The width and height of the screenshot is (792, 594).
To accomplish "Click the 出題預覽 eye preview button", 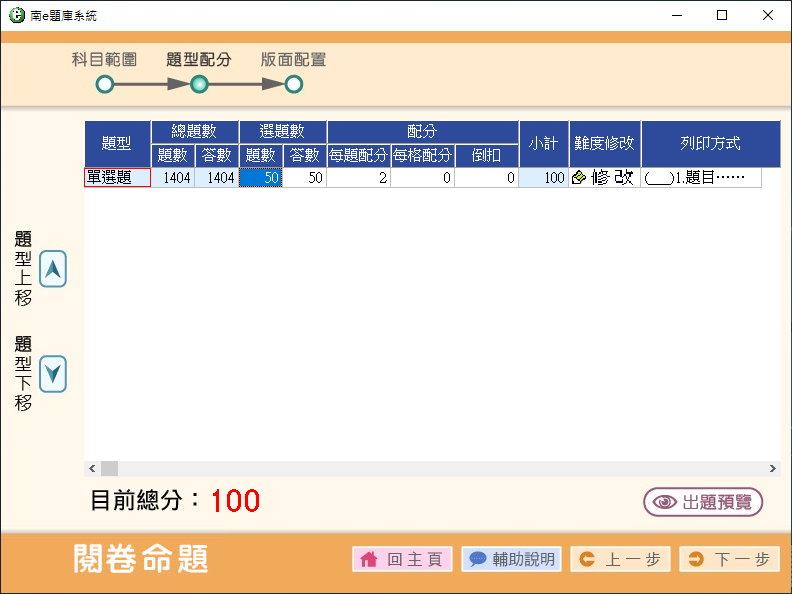I will (703, 502).
